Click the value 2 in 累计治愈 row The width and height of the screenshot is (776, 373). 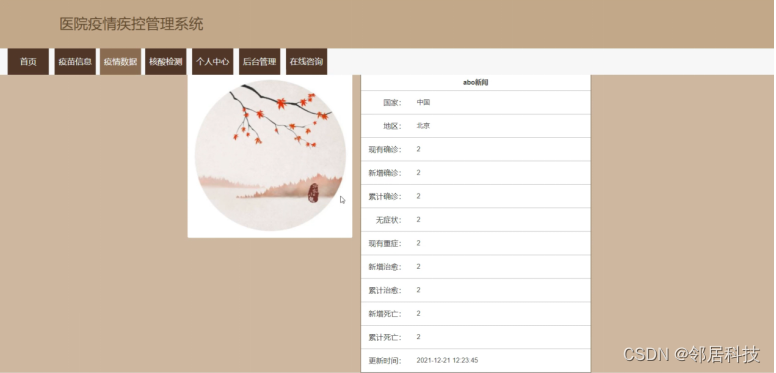tap(419, 290)
